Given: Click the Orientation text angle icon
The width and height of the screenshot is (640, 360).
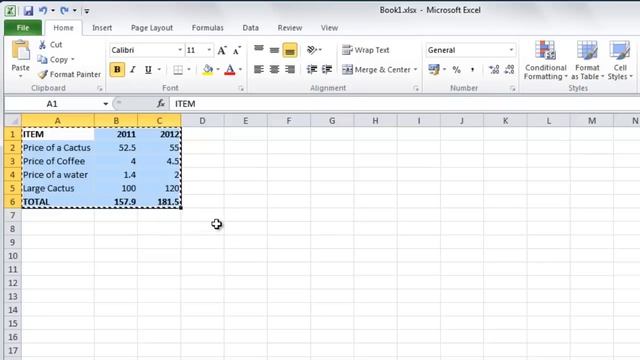Looking at the screenshot, I should click(312, 50).
